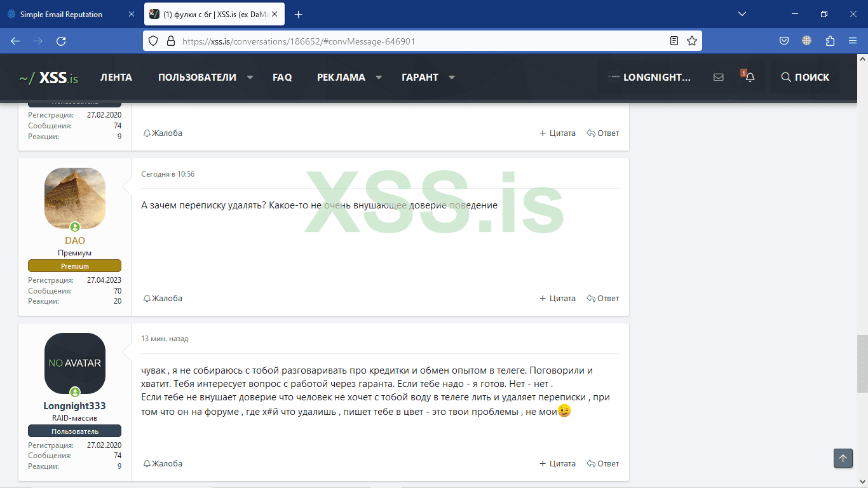The width and height of the screenshot is (868, 488).
Task: Open the ПОИСК search button
Action: tap(805, 78)
